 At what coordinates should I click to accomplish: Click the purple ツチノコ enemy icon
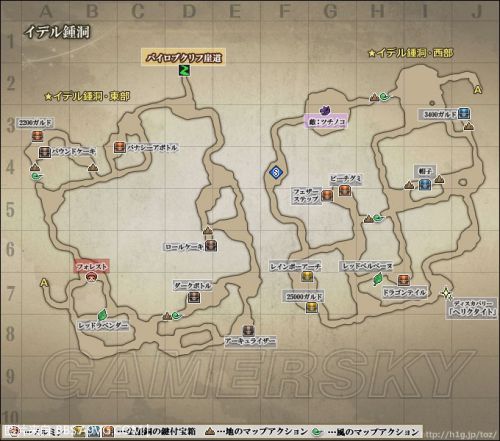325,110
